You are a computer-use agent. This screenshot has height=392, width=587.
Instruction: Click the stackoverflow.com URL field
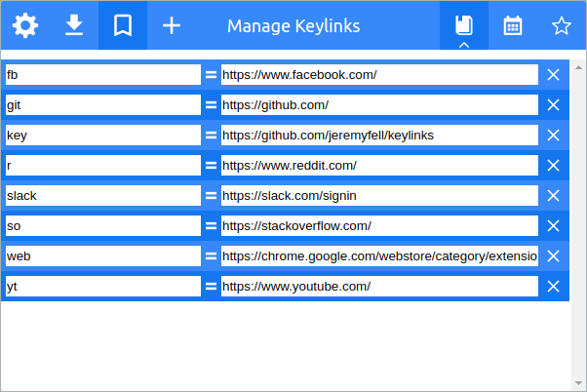379,226
